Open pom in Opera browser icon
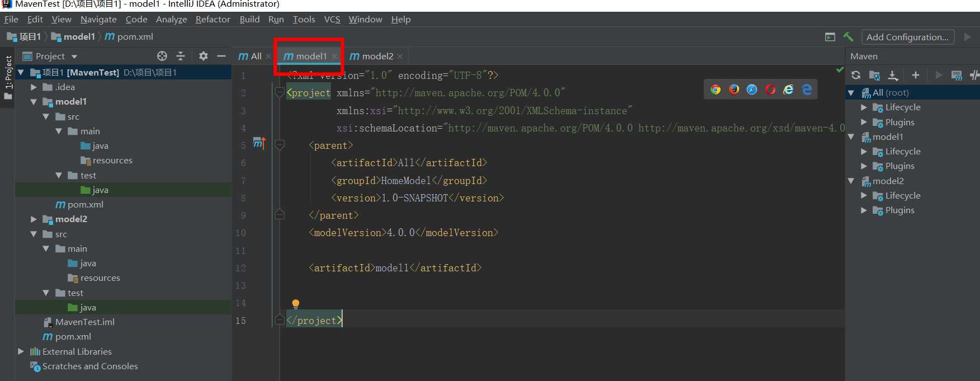 (770, 90)
